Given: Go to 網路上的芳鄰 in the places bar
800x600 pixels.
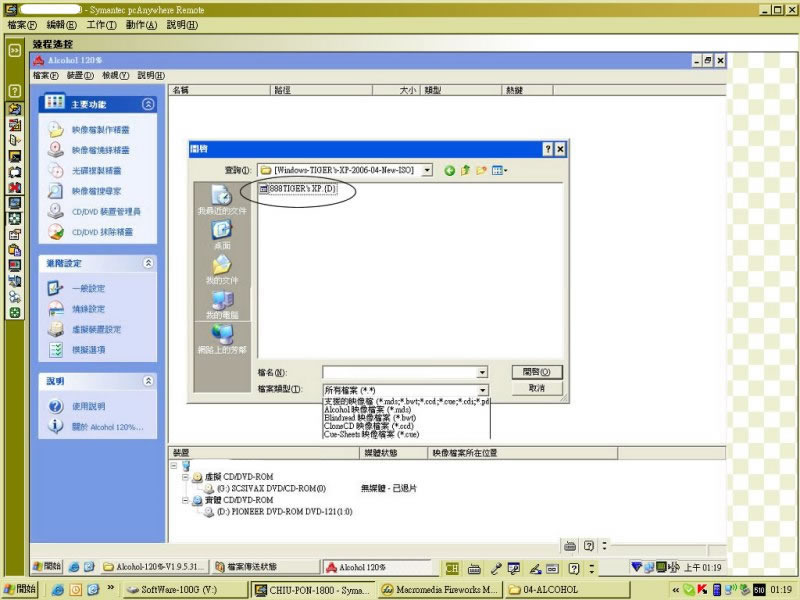Looking at the screenshot, I should pos(222,339).
